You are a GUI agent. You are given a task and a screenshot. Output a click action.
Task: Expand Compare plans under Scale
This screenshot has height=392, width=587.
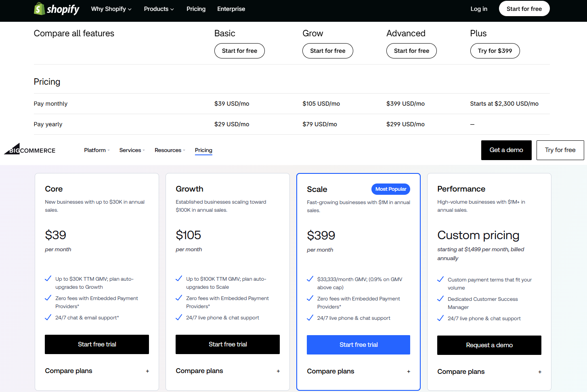coord(358,371)
